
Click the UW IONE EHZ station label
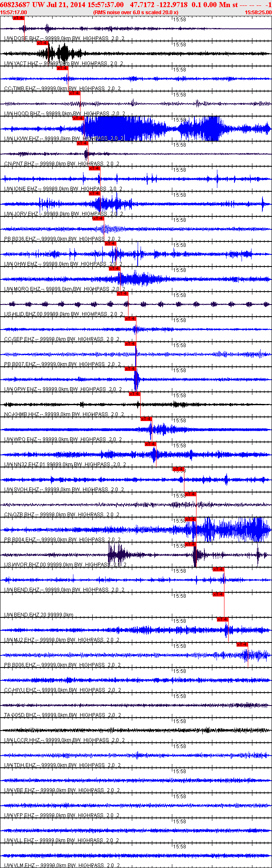pos(21,189)
